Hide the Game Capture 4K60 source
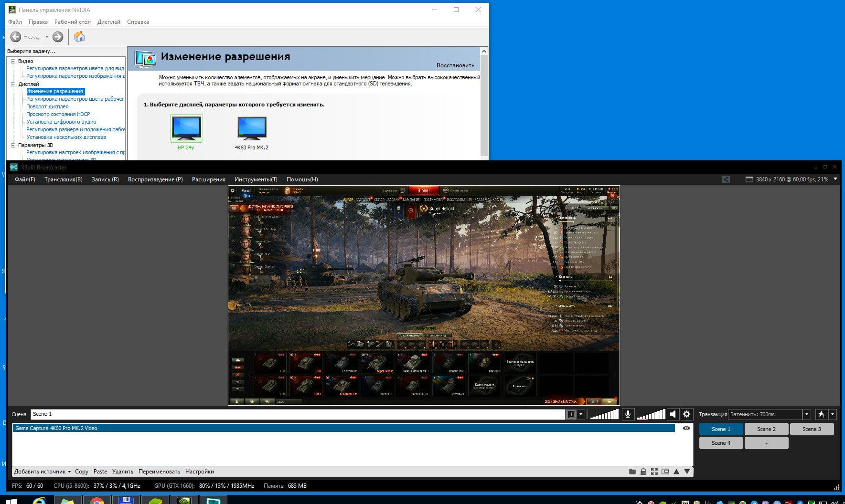Image resolution: width=845 pixels, height=504 pixels. 686,428
